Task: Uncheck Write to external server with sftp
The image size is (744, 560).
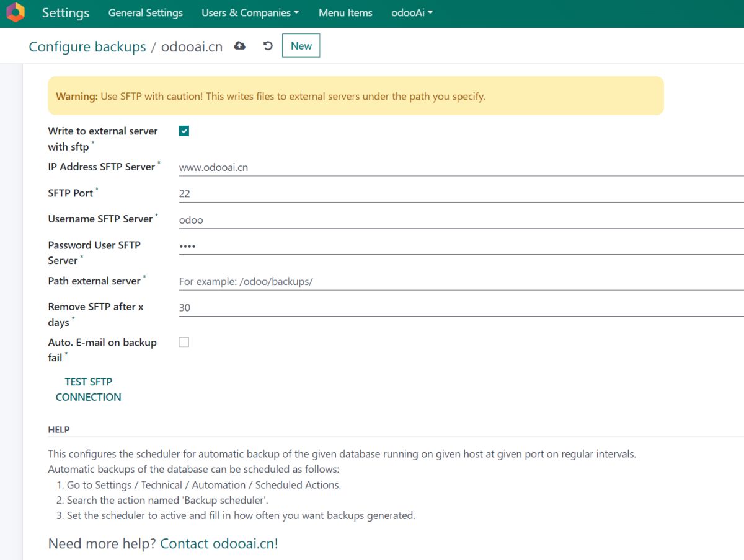Action: [x=184, y=131]
